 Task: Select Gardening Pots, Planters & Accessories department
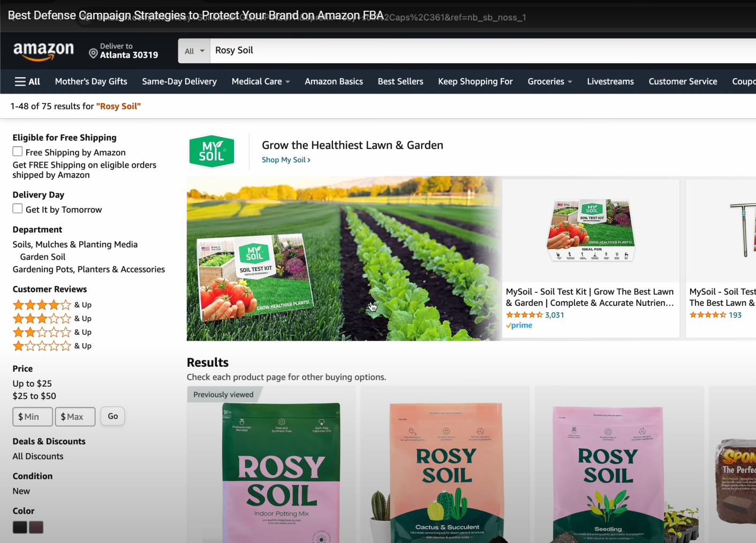pos(89,269)
